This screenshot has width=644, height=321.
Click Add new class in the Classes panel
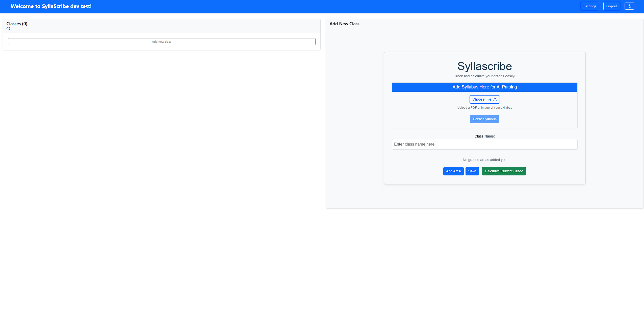click(x=162, y=41)
